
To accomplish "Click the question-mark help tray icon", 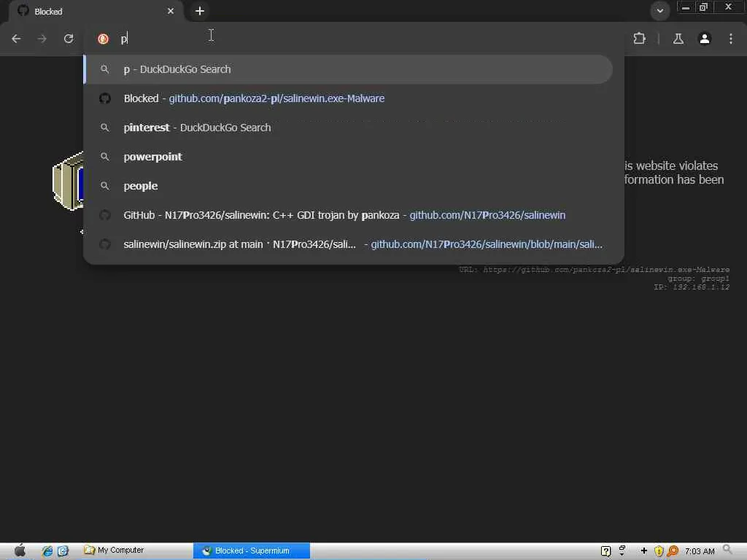I will (605, 551).
